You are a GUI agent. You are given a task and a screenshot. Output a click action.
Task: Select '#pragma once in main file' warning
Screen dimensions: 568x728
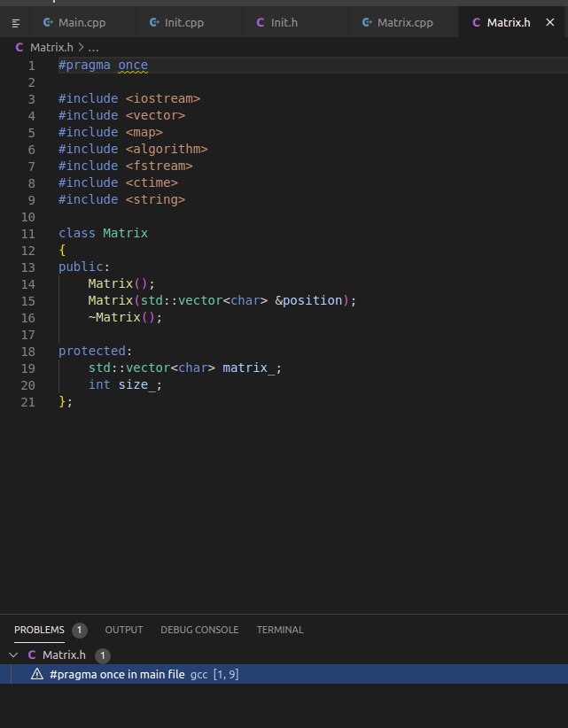click(x=284, y=674)
